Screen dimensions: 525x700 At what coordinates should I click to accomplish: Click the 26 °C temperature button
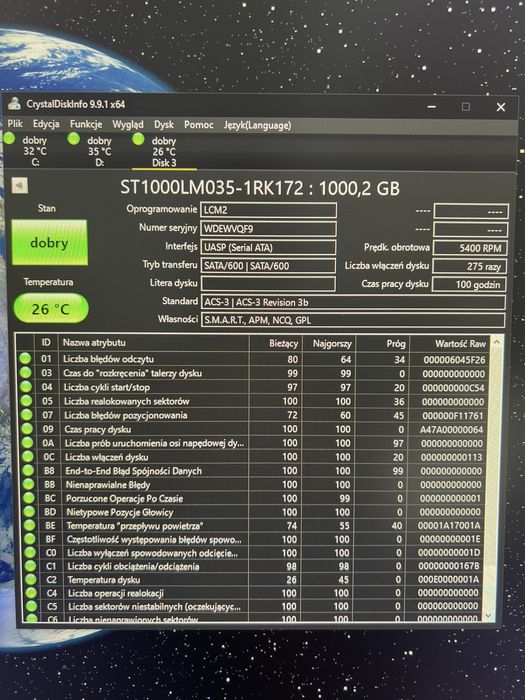point(50,308)
